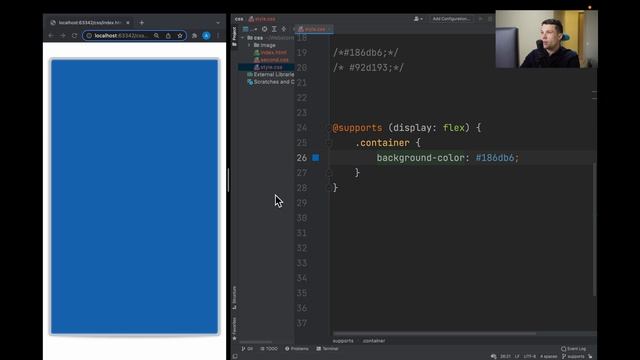The height and width of the screenshot is (360, 640).
Task: Click container in the editor breadcrumb
Action: pyautogui.click(x=374, y=340)
